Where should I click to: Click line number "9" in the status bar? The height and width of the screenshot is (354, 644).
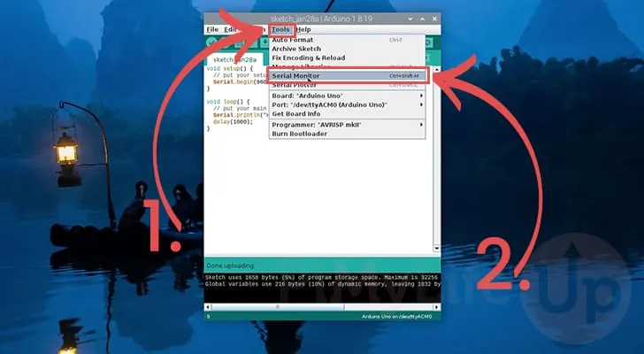(208, 317)
